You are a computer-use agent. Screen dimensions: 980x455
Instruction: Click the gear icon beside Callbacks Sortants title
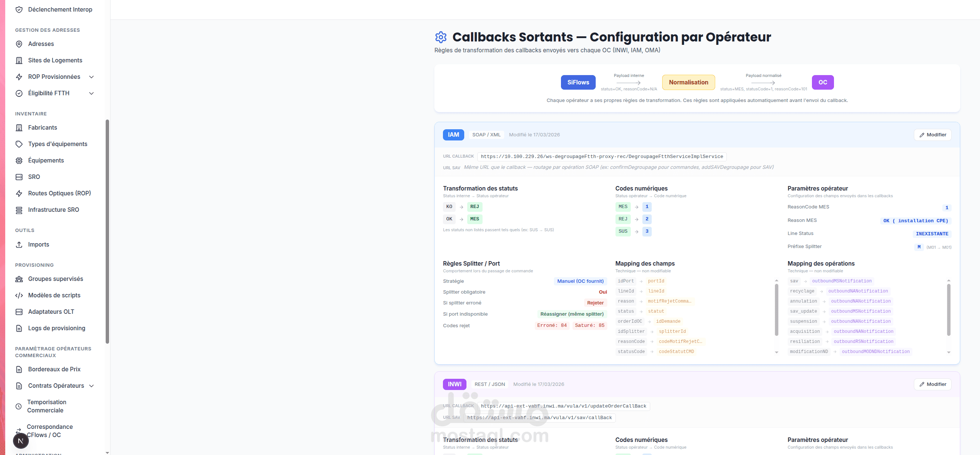[441, 37]
